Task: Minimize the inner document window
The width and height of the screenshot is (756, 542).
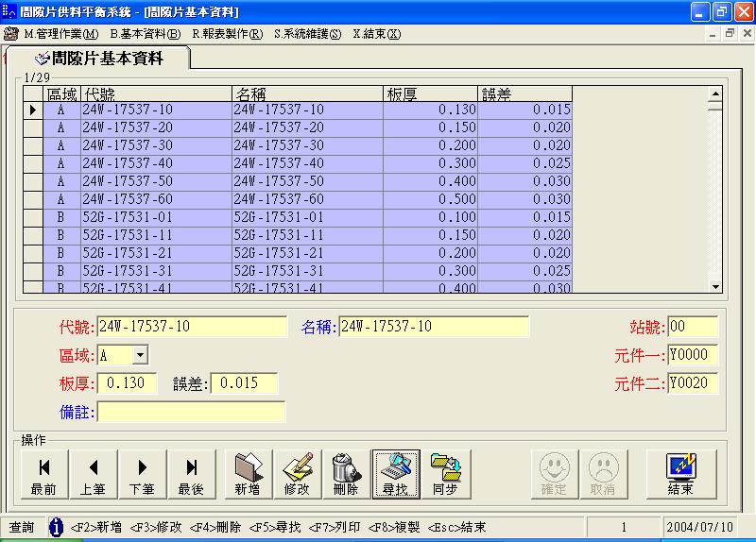Action: 713,33
